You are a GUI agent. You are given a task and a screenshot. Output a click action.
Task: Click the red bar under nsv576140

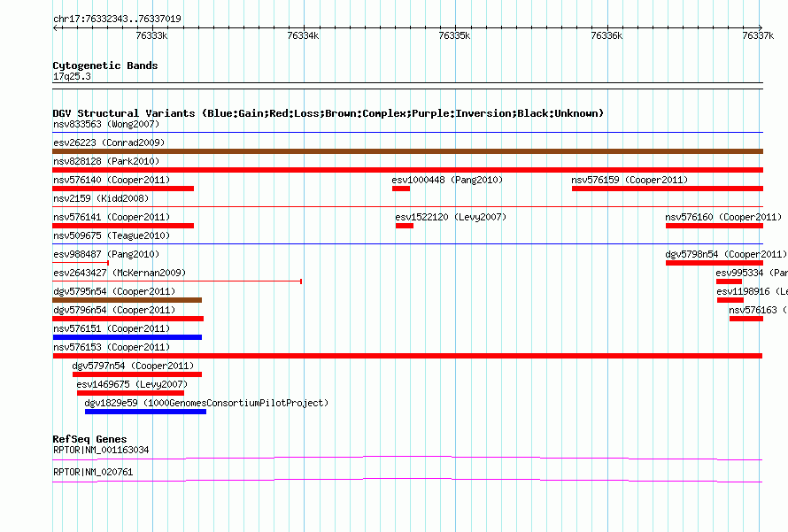coord(123,189)
